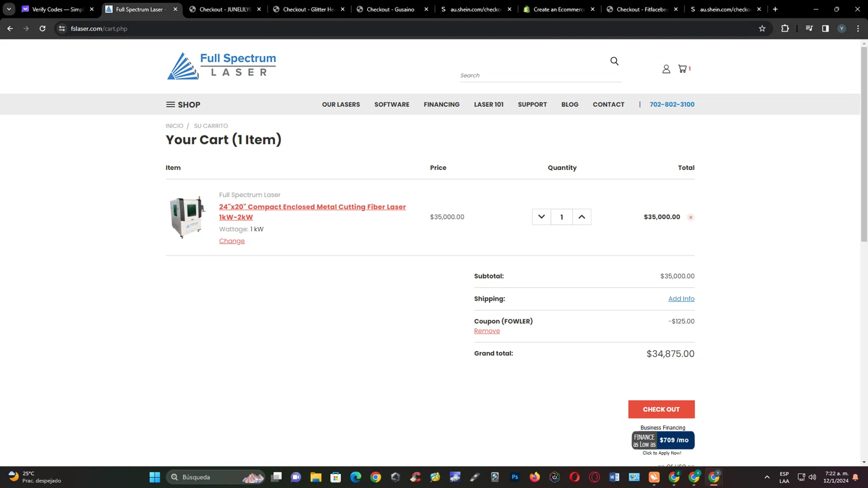Open notifications bell in taskbar
868x488 pixels.
[x=855, y=478]
